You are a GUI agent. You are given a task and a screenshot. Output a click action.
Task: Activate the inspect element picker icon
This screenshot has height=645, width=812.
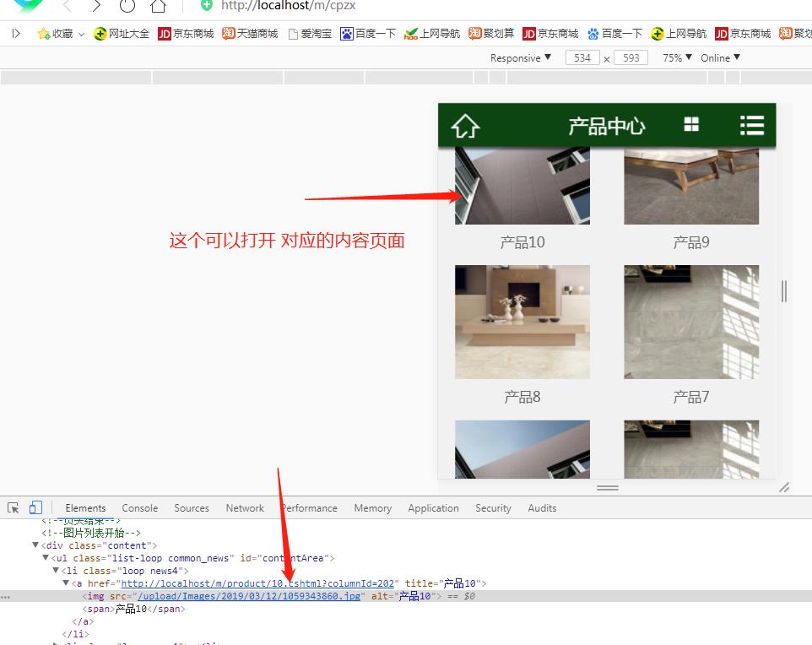point(14,507)
